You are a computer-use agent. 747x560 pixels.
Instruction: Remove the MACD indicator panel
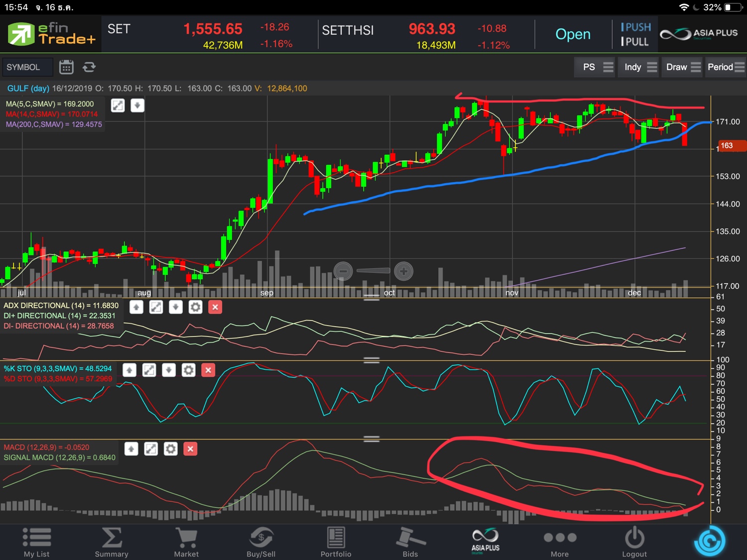tap(190, 449)
